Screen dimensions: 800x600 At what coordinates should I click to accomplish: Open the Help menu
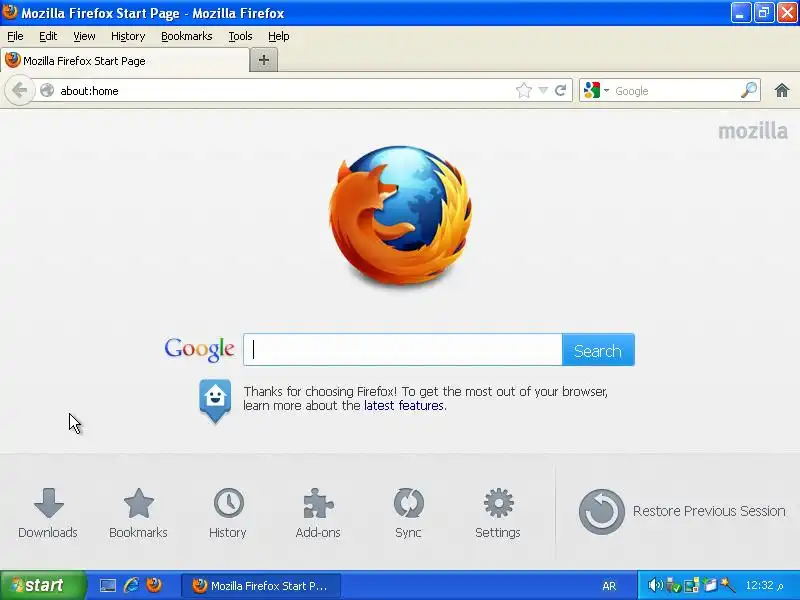pos(279,36)
